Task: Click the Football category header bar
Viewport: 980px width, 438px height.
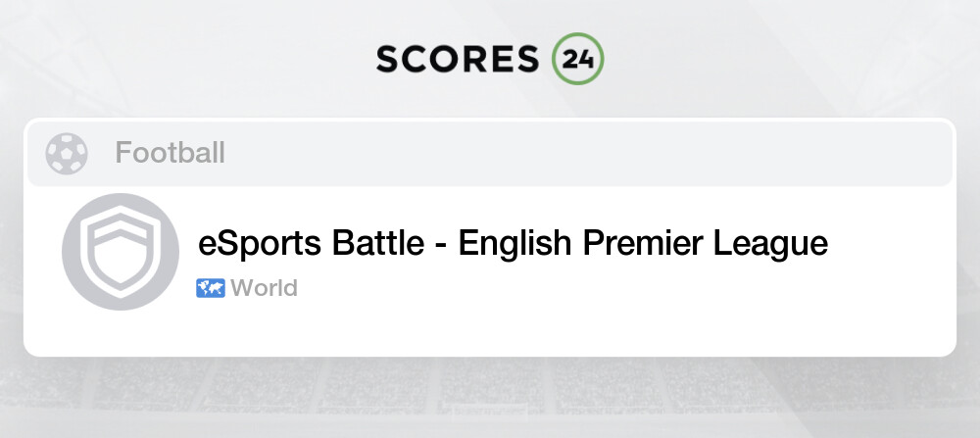Action: [490, 153]
